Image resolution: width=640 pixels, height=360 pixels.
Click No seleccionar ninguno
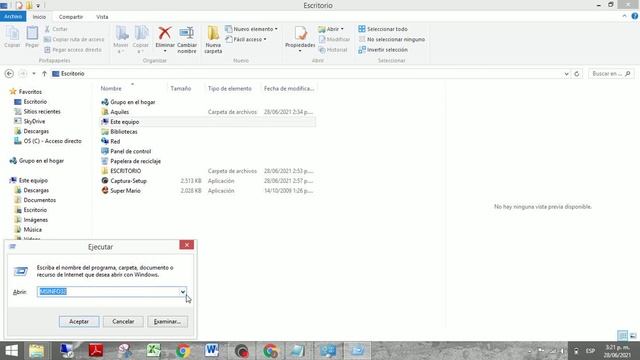391,39
